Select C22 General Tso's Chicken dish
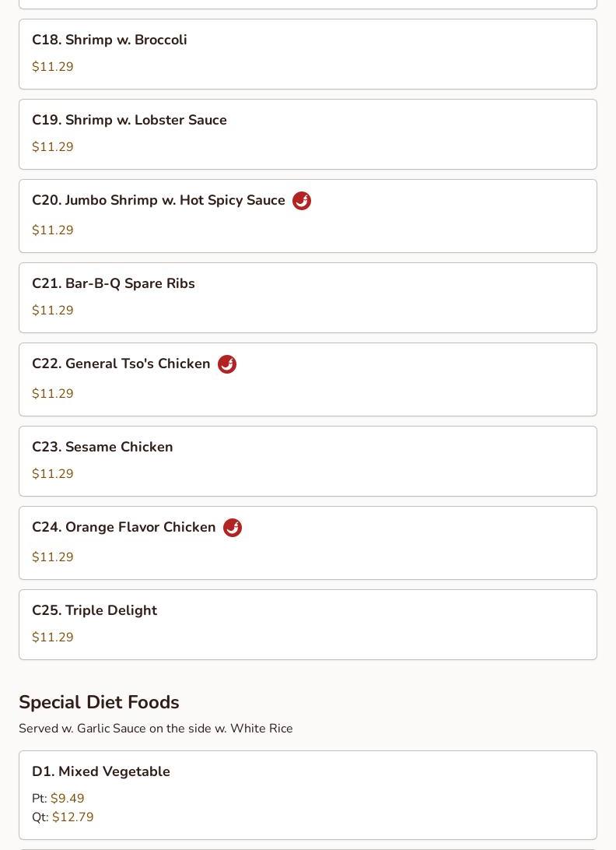 click(308, 380)
